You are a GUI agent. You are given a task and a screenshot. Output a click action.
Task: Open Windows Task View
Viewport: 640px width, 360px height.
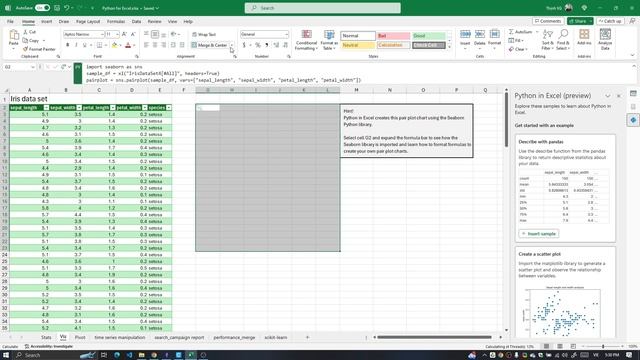(x=104, y=355)
